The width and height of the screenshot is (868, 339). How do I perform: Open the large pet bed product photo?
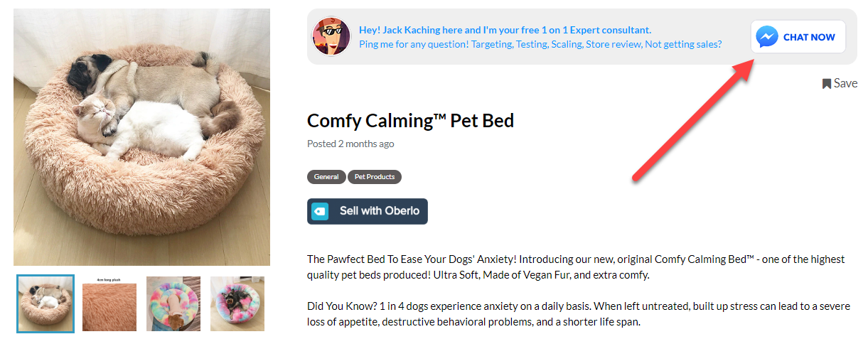pos(141,137)
